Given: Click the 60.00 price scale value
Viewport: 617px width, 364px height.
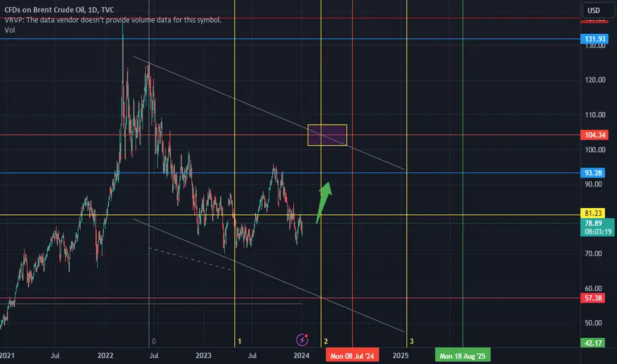Looking at the screenshot, I should click(593, 289).
